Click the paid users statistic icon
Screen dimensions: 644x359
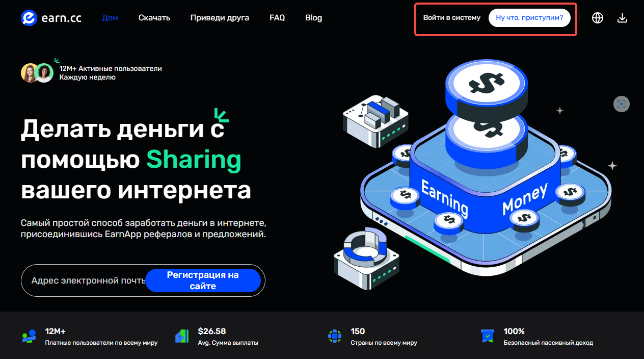[29, 336]
